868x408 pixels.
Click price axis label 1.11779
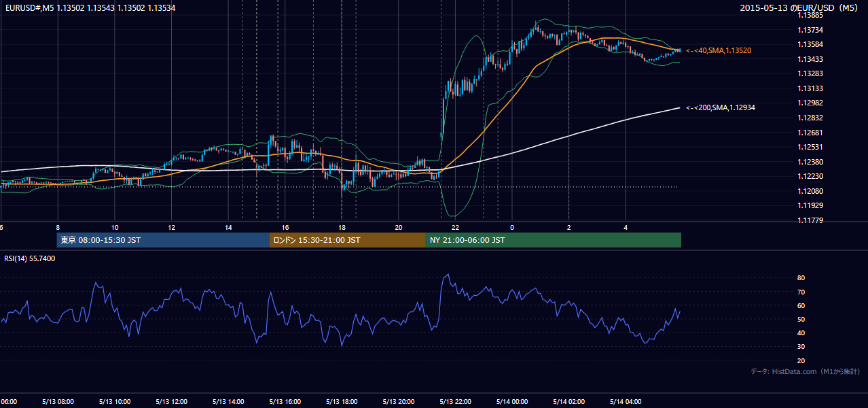tap(810, 220)
